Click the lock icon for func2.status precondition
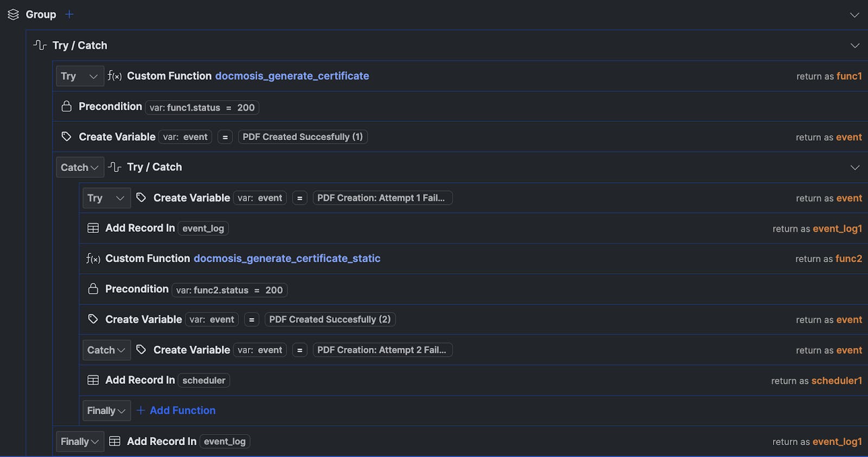Image resolution: width=868 pixels, height=457 pixels. click(x=93, y=289)
